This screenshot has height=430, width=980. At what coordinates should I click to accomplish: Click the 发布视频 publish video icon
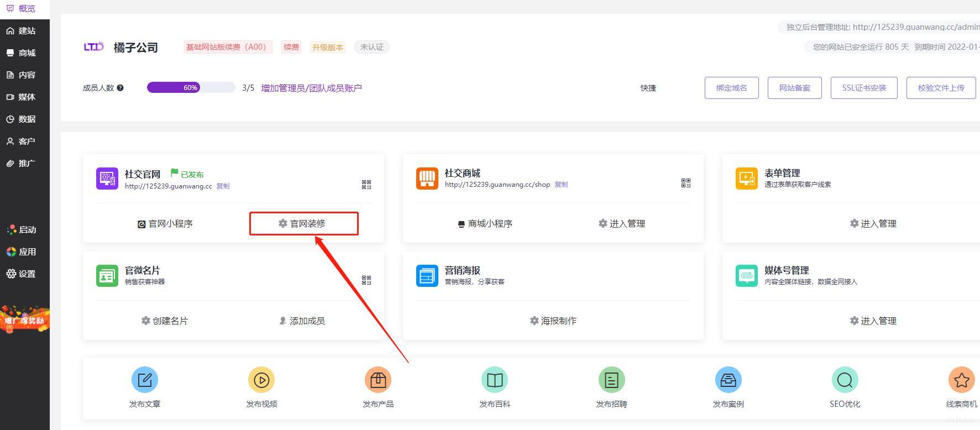(x=261, y=380)
